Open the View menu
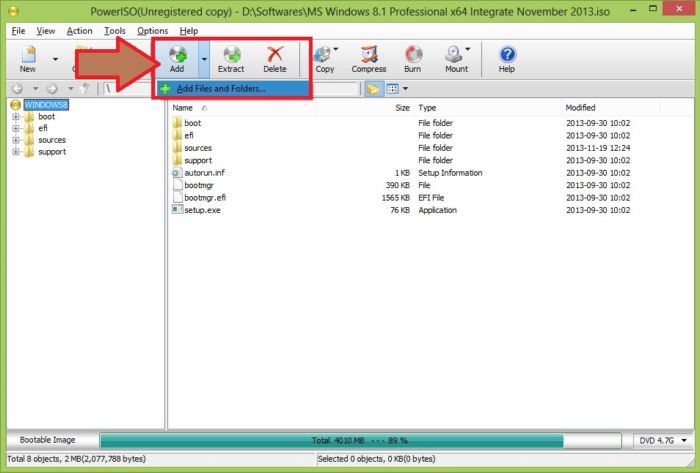Image resolution: width=700 pixels, height=473 pixels. 46,31
